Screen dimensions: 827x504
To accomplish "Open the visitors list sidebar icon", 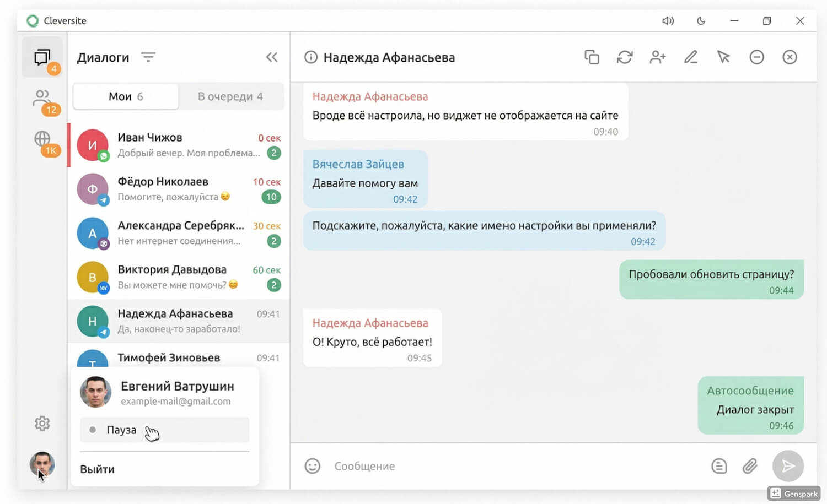I will click(42, 99).
